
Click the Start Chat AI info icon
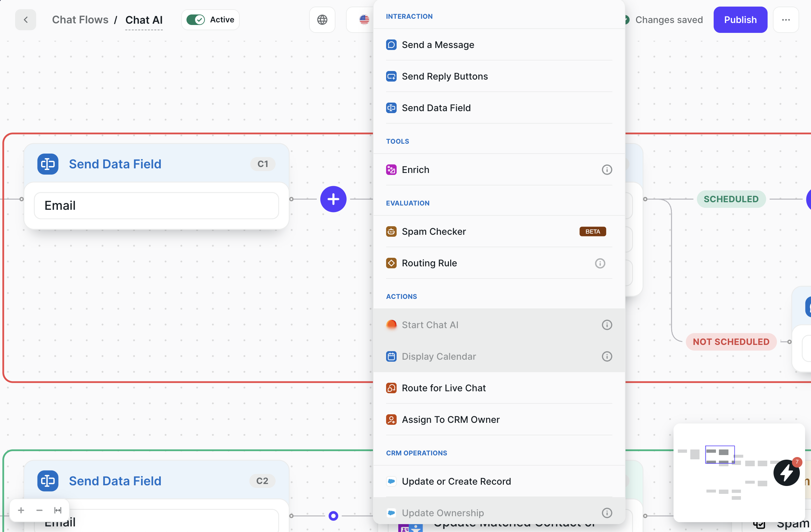point(606,325)
